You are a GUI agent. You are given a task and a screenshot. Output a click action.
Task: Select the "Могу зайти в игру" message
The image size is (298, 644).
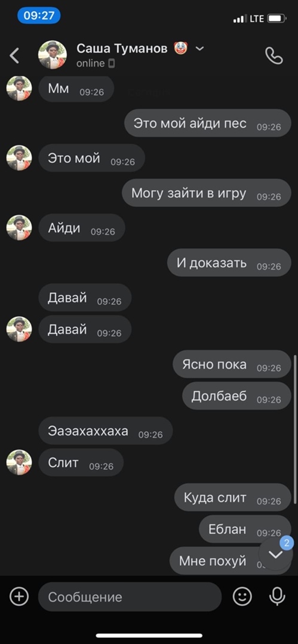point(206,193)
